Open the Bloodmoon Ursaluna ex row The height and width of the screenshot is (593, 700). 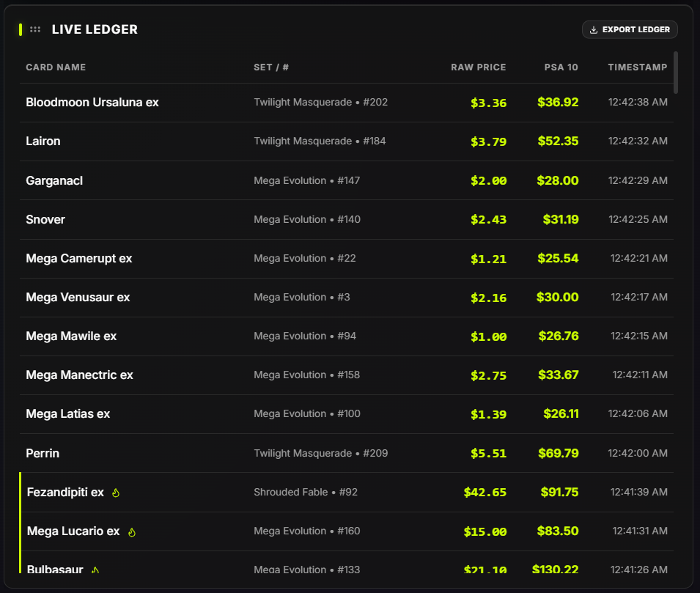(x=92, y=103)
